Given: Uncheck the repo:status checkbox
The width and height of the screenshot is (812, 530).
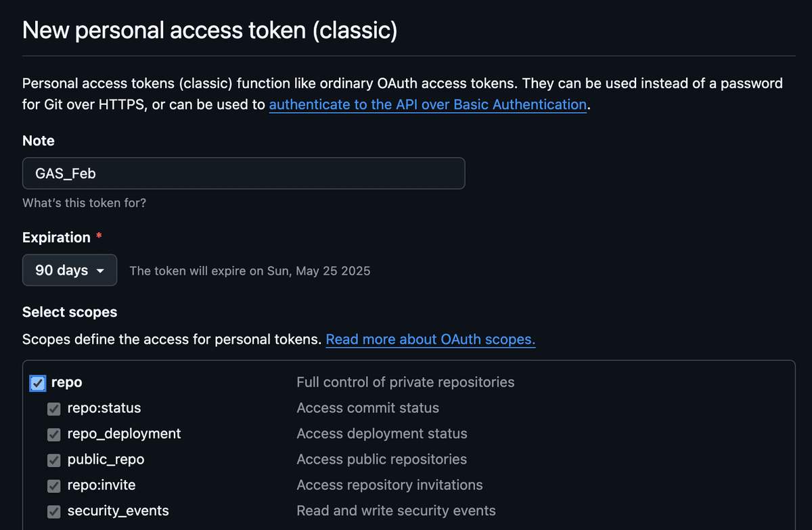Looking at the screenshot, I should pos(54,409).
